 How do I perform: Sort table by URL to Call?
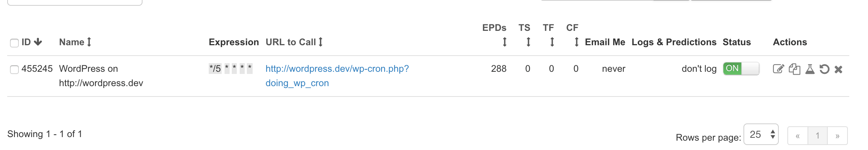pos(320,42)
